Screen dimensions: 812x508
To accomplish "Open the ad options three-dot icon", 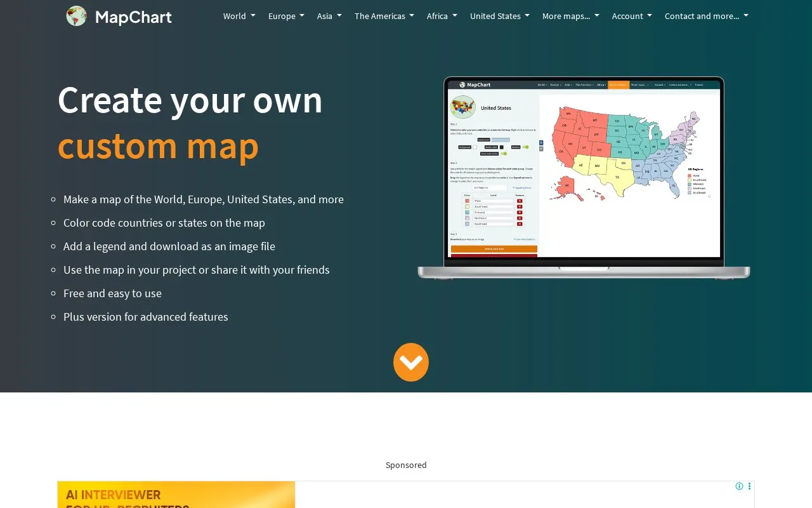I will [749, 486].
